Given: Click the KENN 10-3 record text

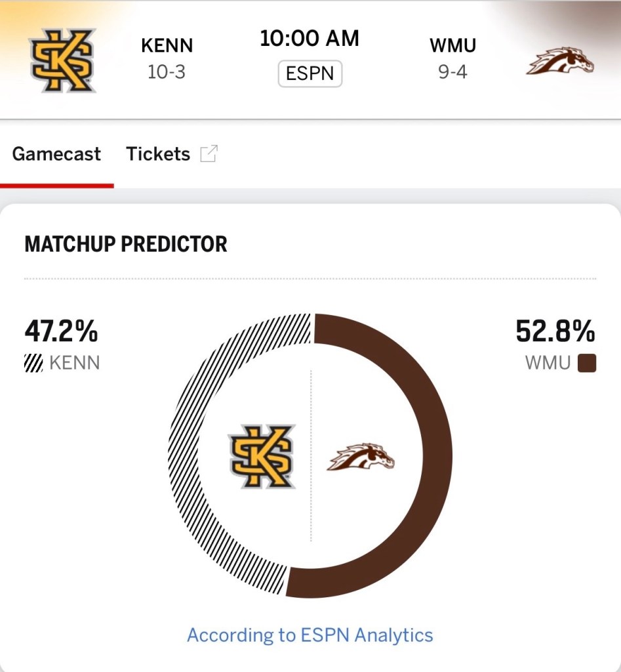Looking at the screenshot, I should (167, 72).
